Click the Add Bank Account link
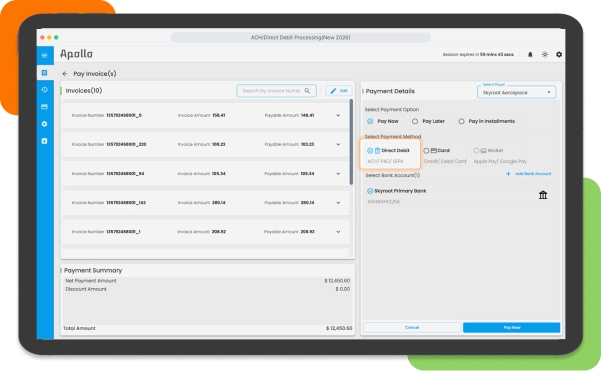Image resolution: width=601 pixels, height=371 pixels. click(x=533, y=174)
